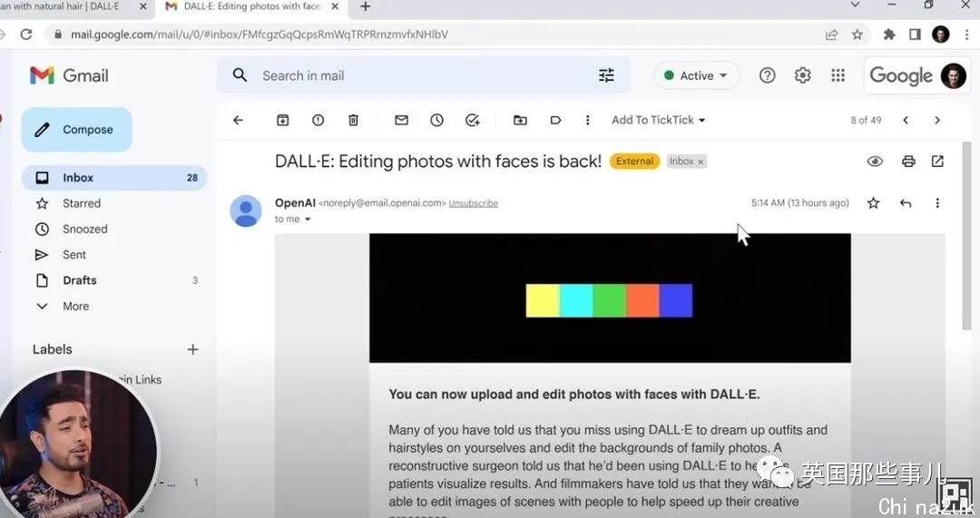Share this page from address bar

[831, 34]
